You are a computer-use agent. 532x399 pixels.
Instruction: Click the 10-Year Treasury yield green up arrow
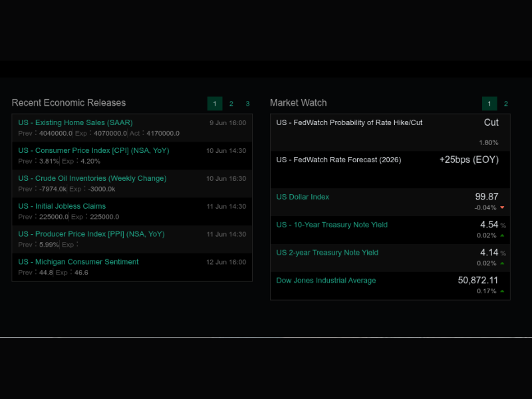click(x=502, y=235)
